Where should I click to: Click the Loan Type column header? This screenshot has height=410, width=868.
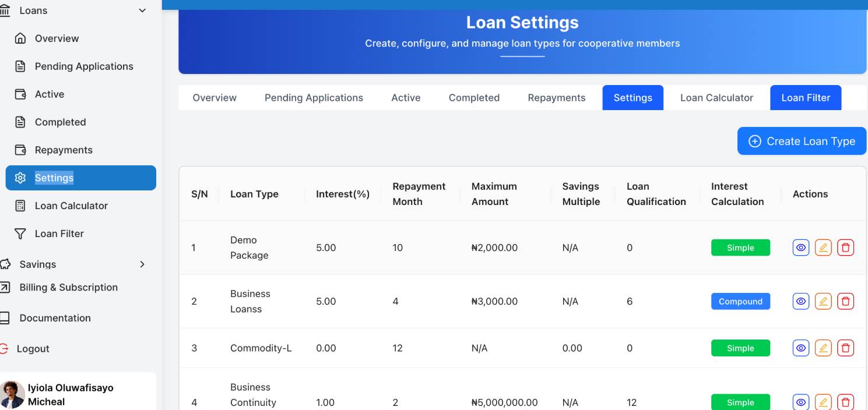click(254, 194)
